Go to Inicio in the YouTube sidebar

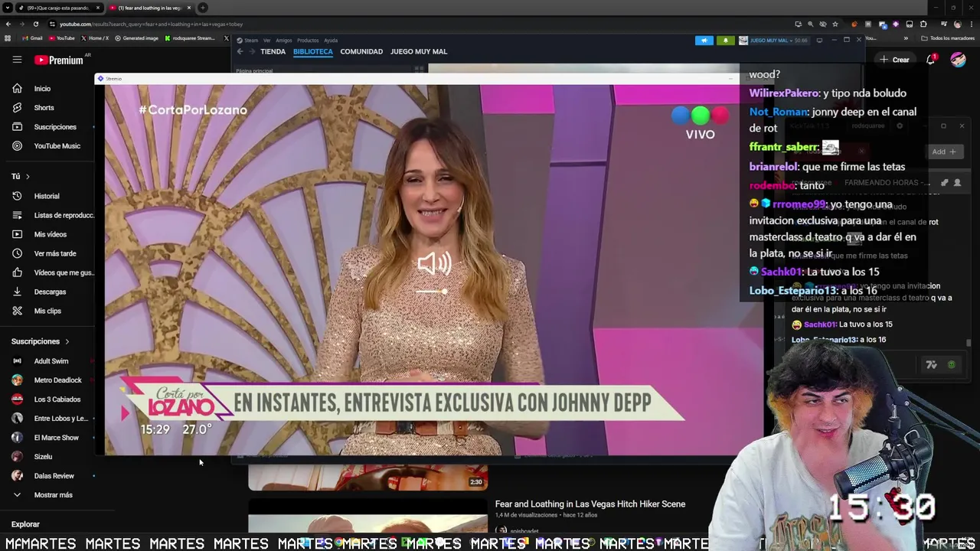click(x=42, y=89)
